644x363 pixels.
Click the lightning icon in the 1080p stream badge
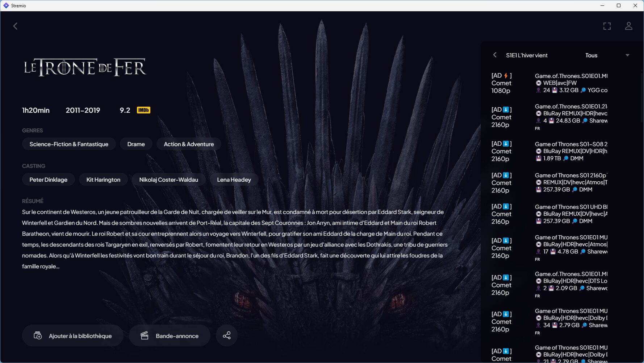tap(506, 75)
